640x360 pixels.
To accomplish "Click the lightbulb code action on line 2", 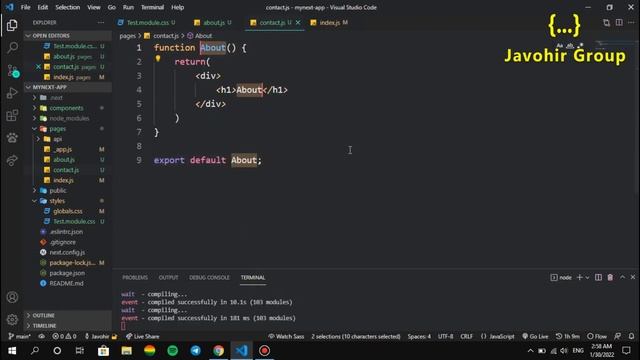I will coord(158,59).
